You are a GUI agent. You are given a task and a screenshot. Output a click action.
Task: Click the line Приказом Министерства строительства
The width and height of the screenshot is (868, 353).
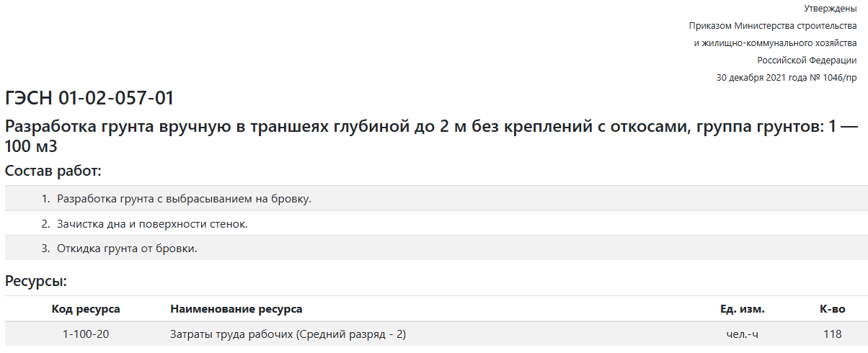[x=773, y=26]
